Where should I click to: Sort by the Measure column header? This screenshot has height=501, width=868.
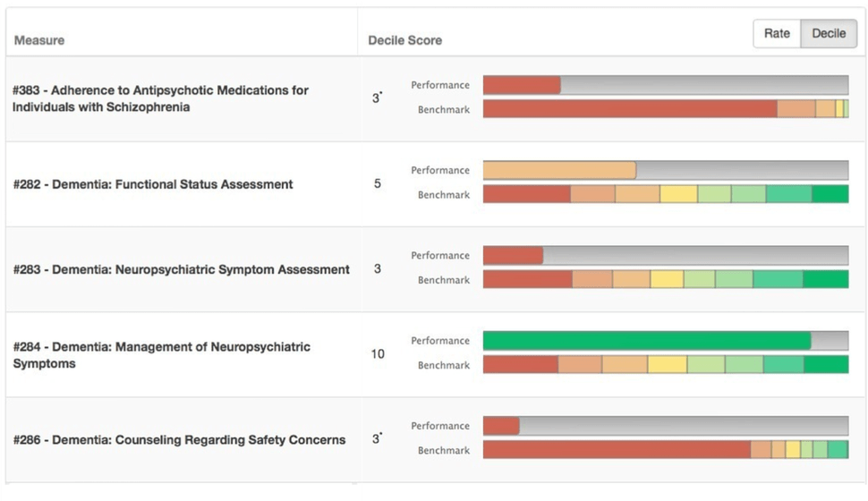pyautogui.click(x=39, y=40)
